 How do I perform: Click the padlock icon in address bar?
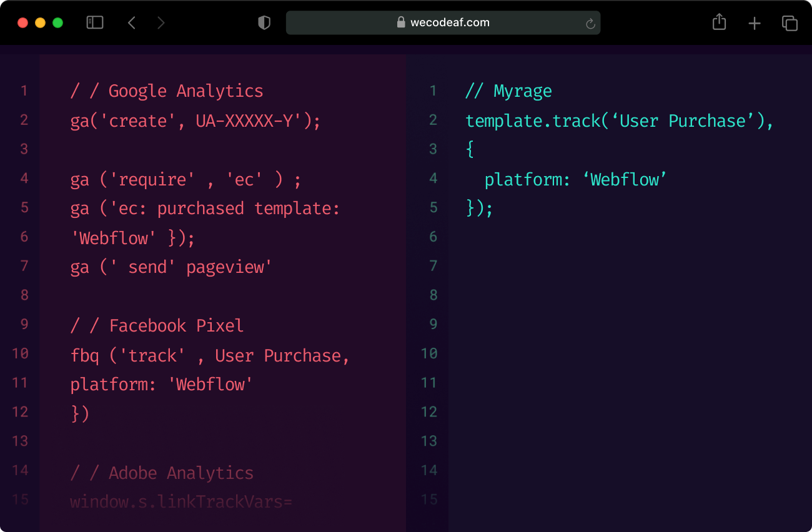401,22
